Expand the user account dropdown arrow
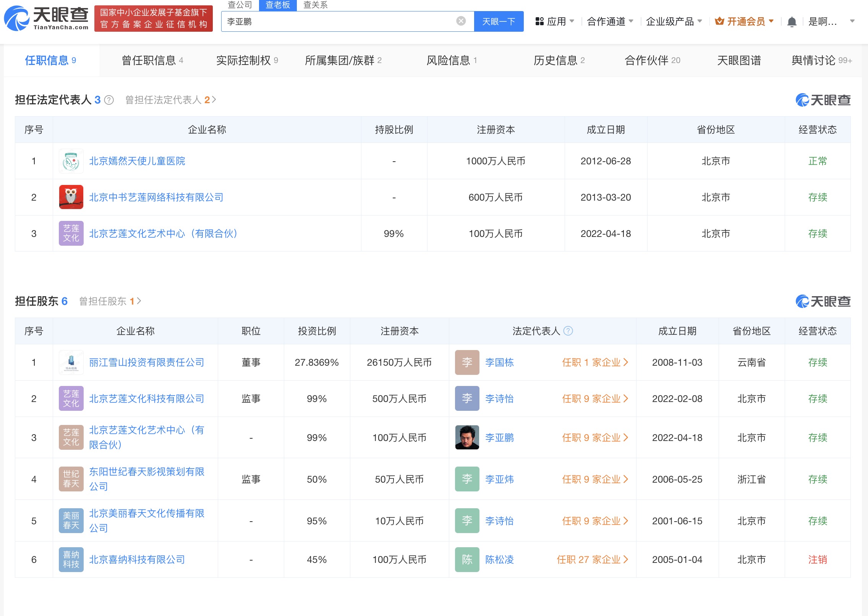The height and width of the screenshot is (616, 868). coord(852,21)
